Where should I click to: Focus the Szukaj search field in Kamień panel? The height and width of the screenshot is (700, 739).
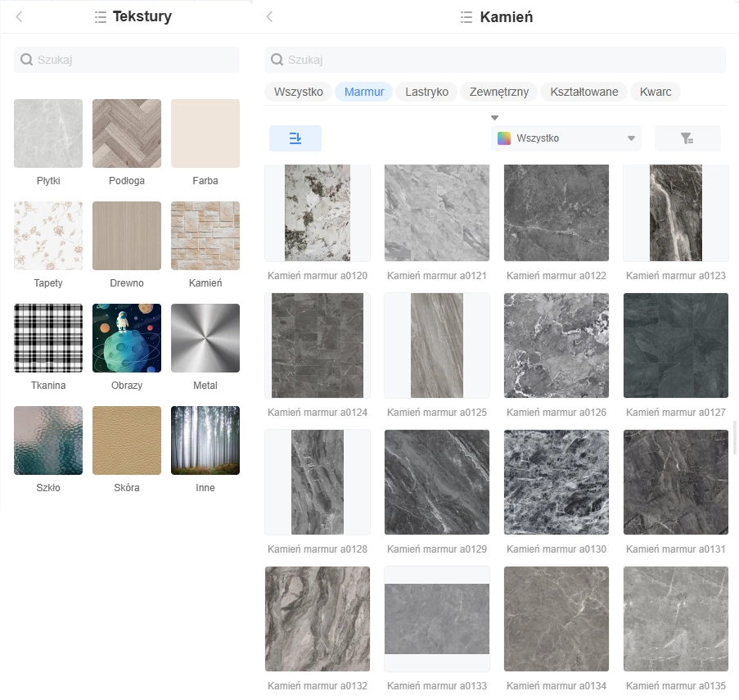(x=494, y=60)
